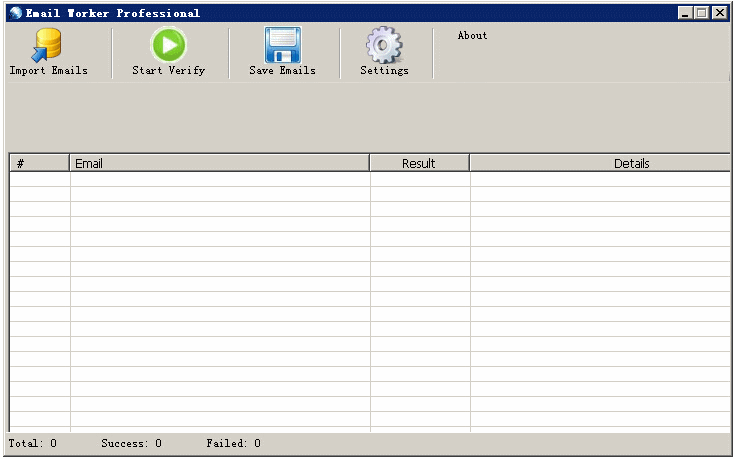Click the Total: 0 status text
The height and width of the screenshot is (459, 735).
(x=33, y=443)
